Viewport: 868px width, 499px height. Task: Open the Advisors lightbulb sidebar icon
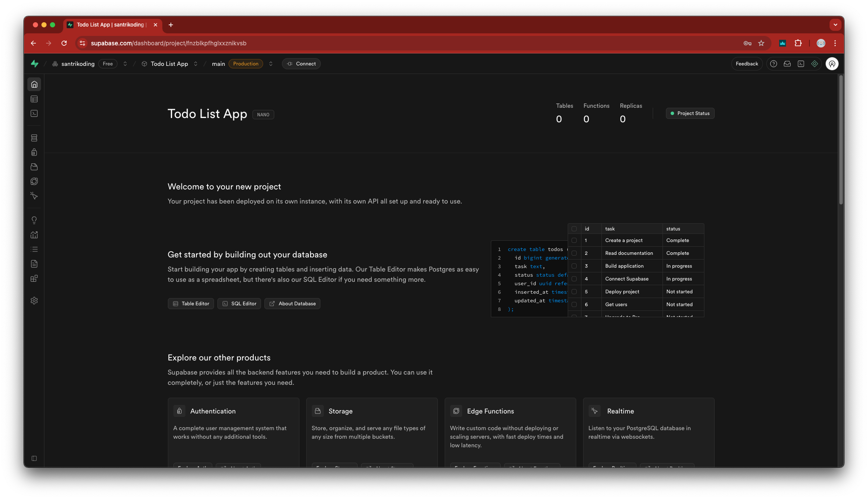tap(34, 220)
